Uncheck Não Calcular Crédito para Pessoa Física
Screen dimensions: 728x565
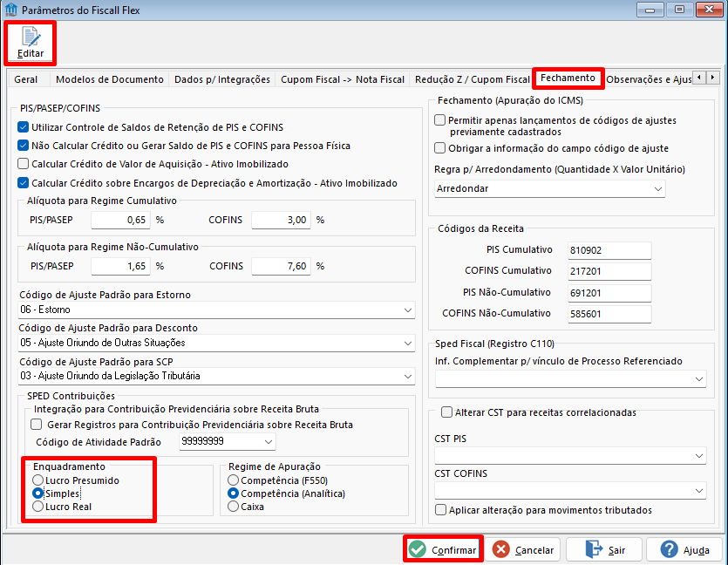pos(23,146)
